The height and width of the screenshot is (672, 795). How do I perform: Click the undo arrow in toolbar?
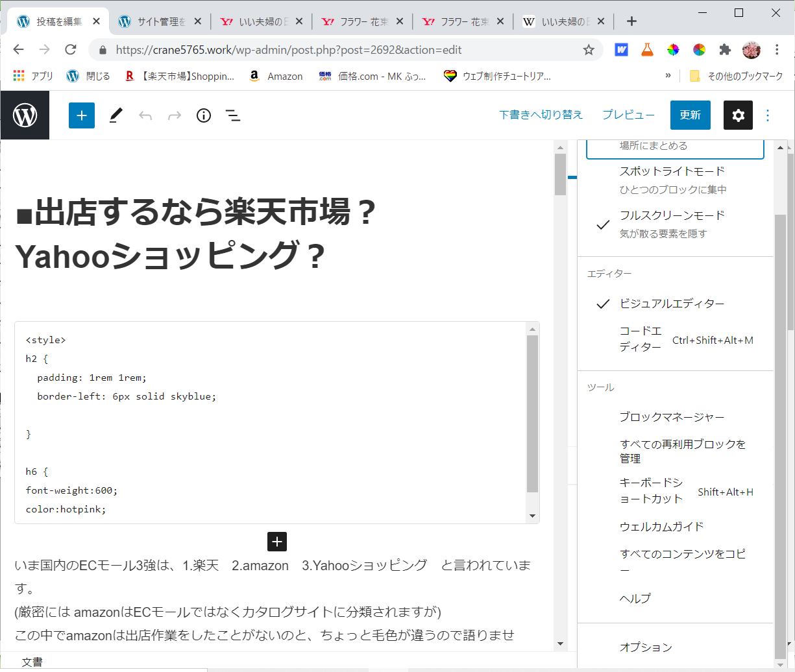pyautogui.click(x=145, y=115)
